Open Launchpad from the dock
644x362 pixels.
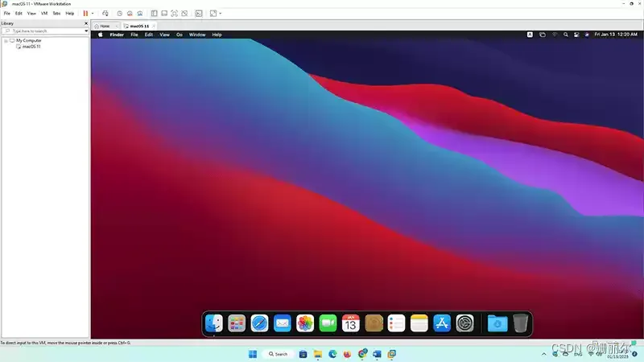pos(237,323)
